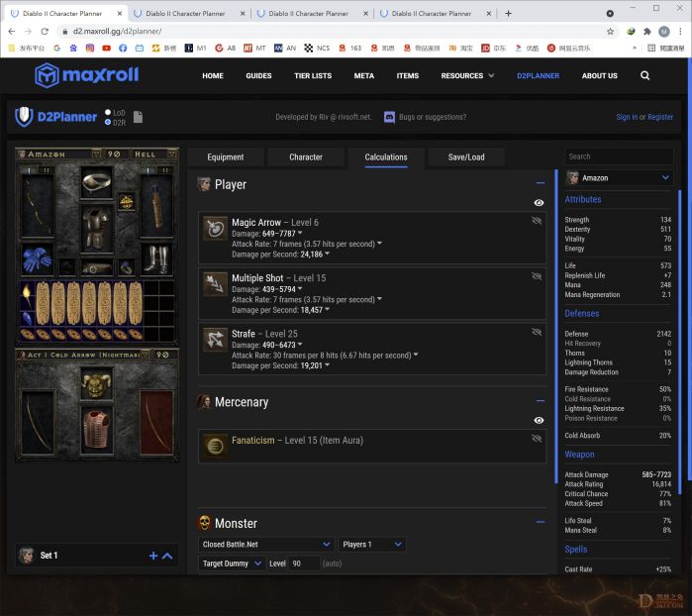Open the Items page

[x=407, y=75]
